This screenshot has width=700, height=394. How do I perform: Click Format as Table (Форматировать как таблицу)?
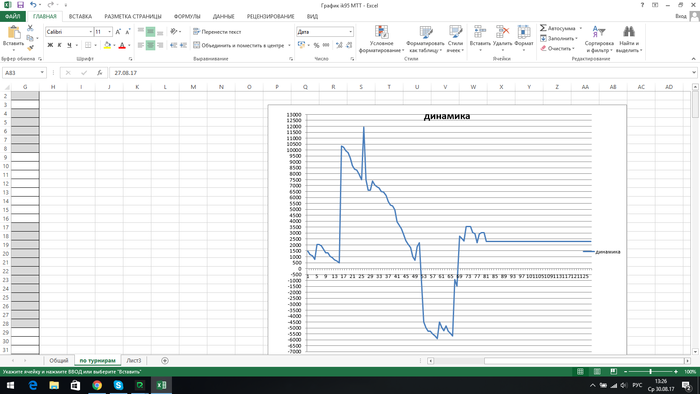click(425, 39)
